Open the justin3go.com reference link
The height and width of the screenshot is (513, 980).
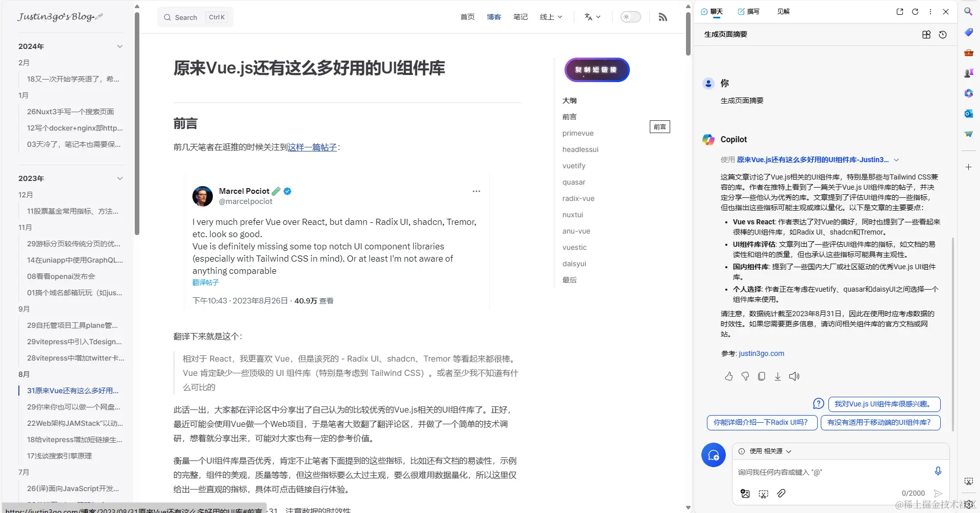pos(761,353)
